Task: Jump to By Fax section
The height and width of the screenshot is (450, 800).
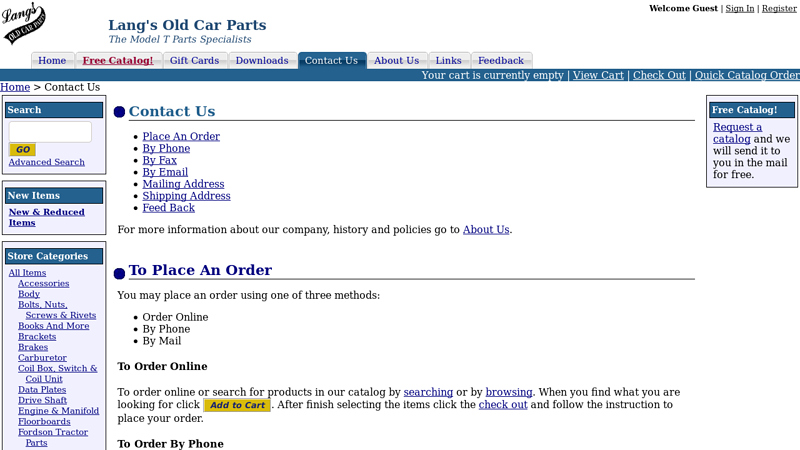Action: (x=160, y=160)
